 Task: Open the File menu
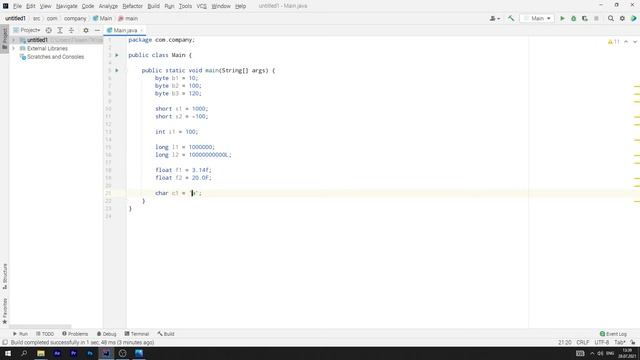pos(17,6)
